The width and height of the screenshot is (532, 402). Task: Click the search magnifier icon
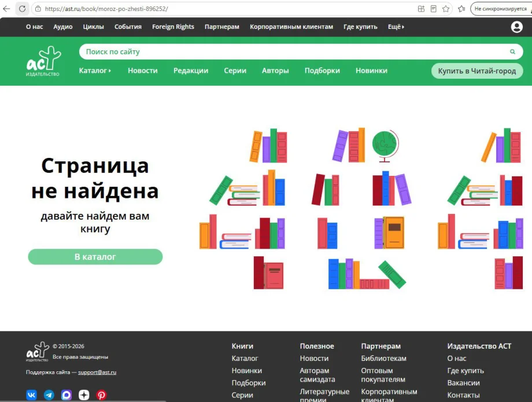[x=512, y=51]
